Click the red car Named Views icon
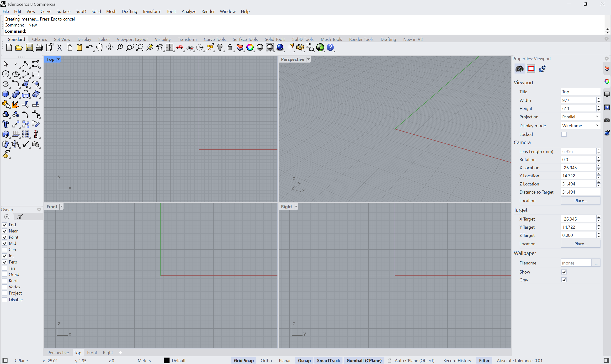The image size is (611, 364). [x=180, y=47]
